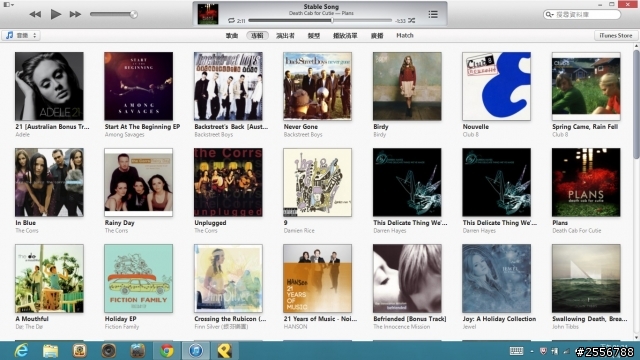Open the iTunes Store
Viewport: 640px width, 360px height.
(x=616, y=36)
